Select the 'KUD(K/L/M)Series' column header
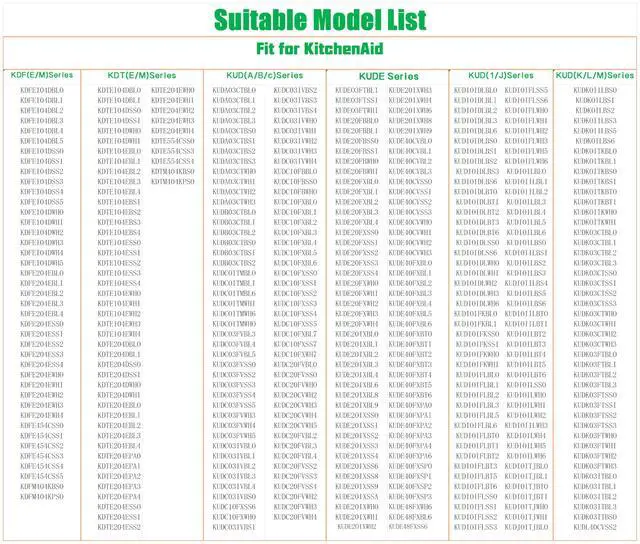Image resolution: width=640 pixels, height=544 pixels. click(595, 75)
